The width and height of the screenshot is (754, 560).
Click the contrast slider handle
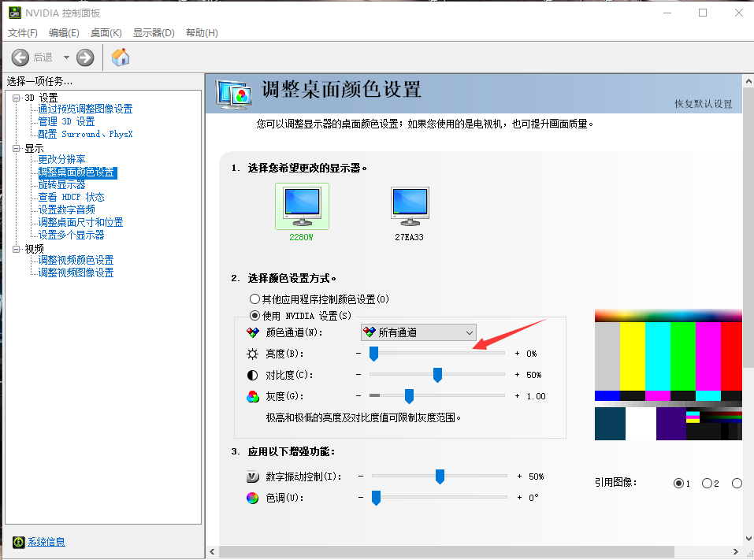(437, 375)
